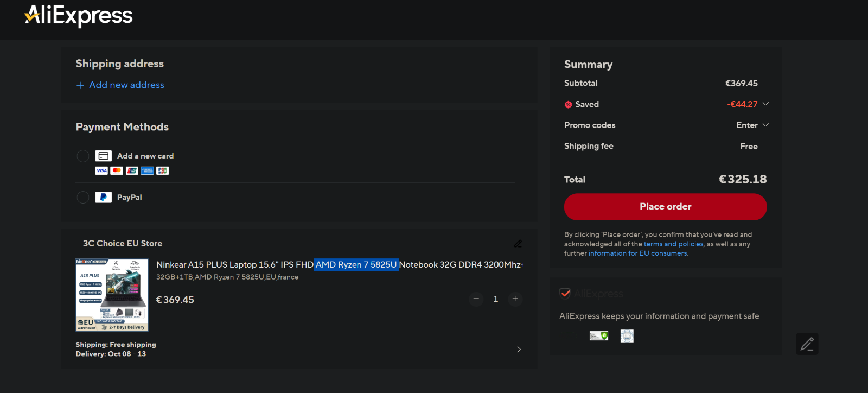This screenshot has width=868, height=393.
Task: Increase laptop quantity with the plus button
Action: click(x=515, y=299)
